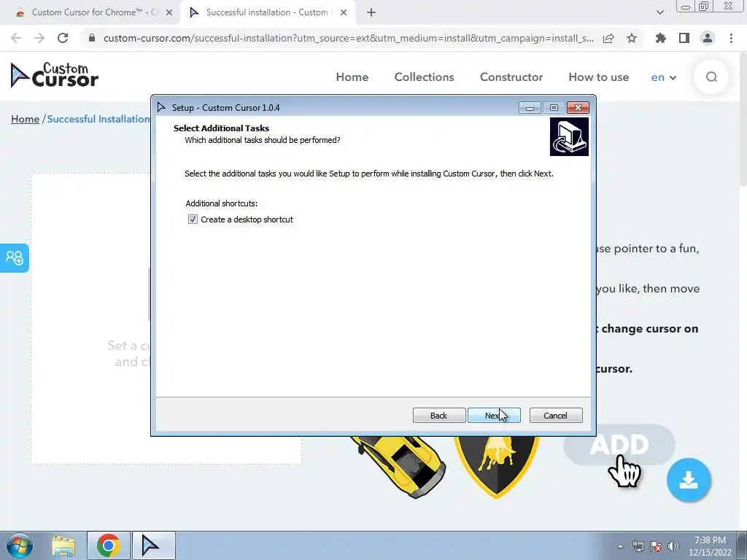Reload the current page
The width and height of the screenshot is (747, 560).
coord(63,38)
